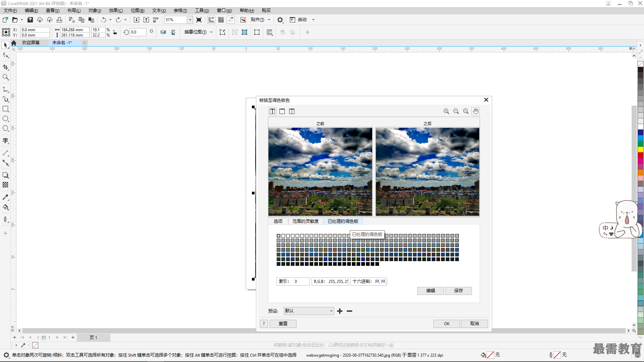The width and height of the screenshot is (644, 362).
Task: Select the Transparency checkerboard tool
Action: tap(5, 185)
